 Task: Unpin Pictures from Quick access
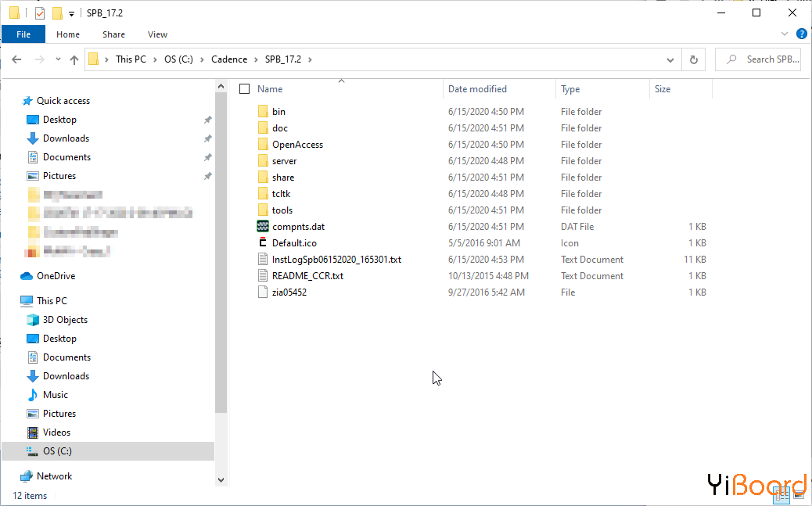point(207,176)
